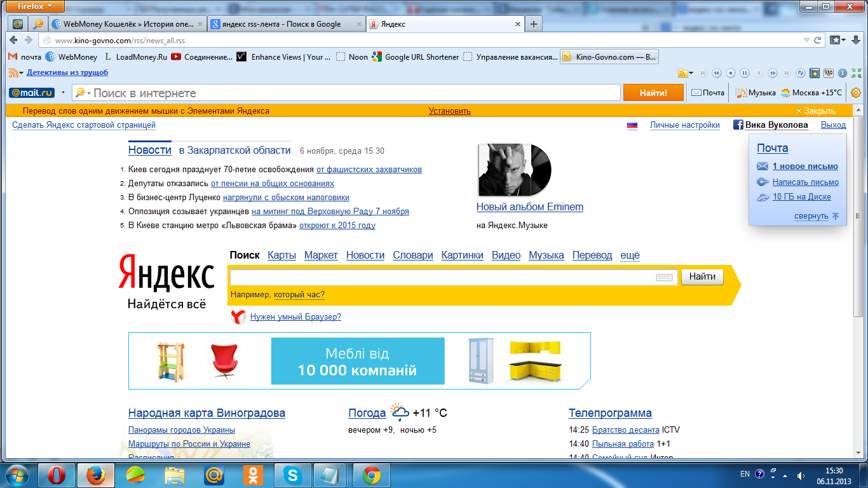Click the Yandex Browser logo icon
The width and height of the screenshot is (868, 488).
tap(238, 317)
